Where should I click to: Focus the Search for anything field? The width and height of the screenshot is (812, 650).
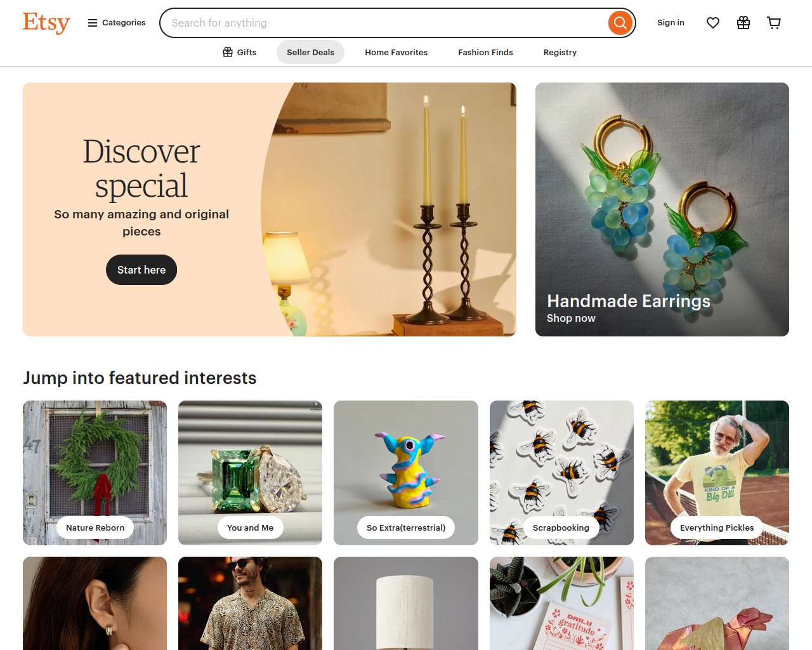[x=384, y=23]
